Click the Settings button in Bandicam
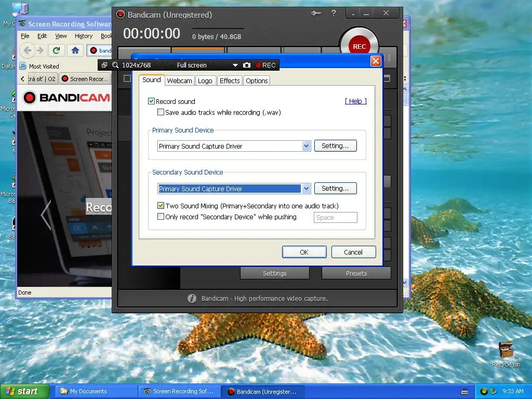Image resolution: width=532 pixels, height=399 pixels. (275, 273)
